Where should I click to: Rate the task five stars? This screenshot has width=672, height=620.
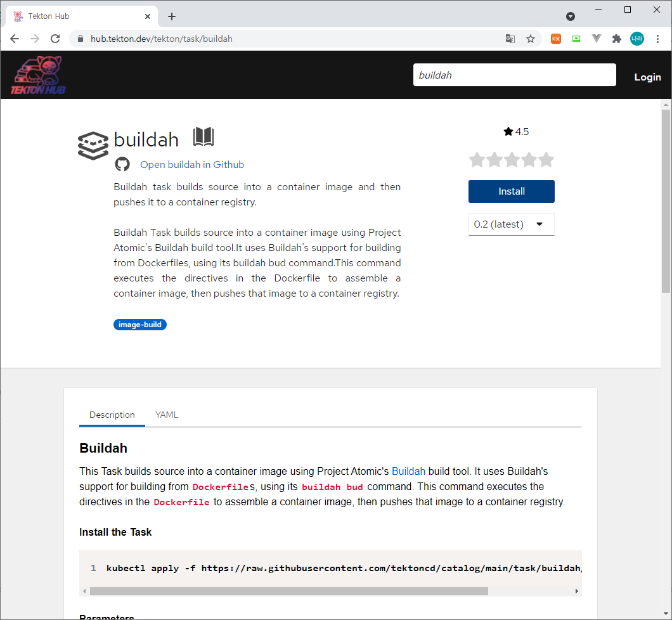pos(546,160)
